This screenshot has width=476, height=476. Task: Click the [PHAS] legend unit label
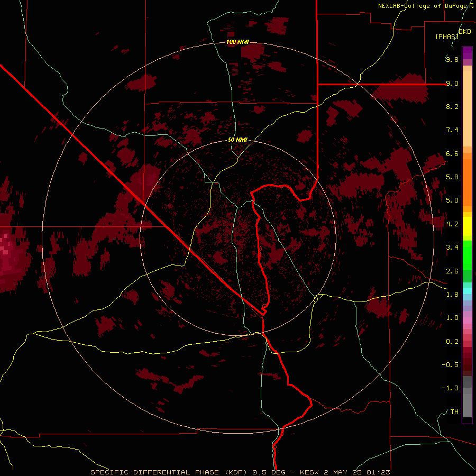point(447,36)
